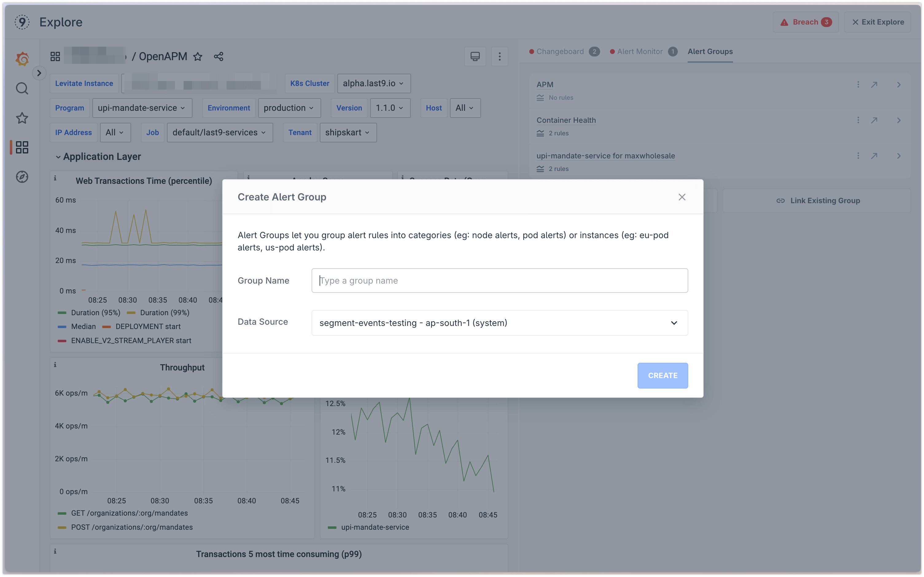The image size is (924, 577).
Task: Click the three-dot menu icon in toolbar
Action: [500, 56]
